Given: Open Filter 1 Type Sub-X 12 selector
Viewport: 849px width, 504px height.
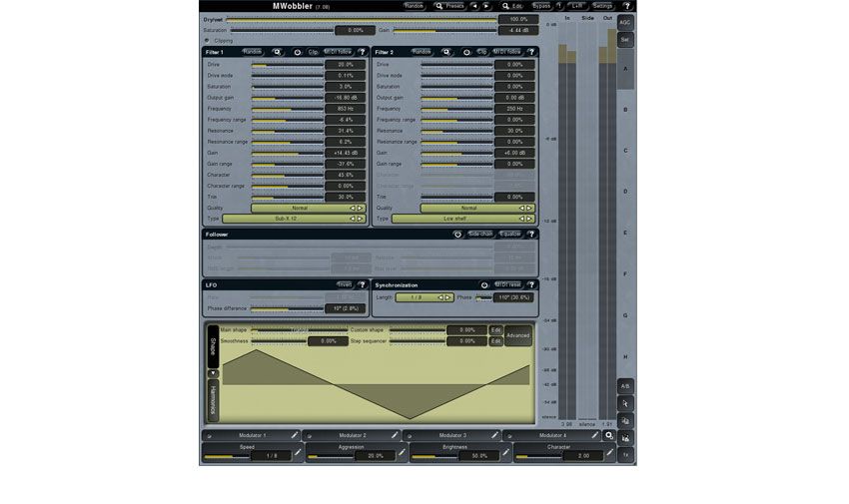Looking at the screenshot, I should (x=294, y=219).
